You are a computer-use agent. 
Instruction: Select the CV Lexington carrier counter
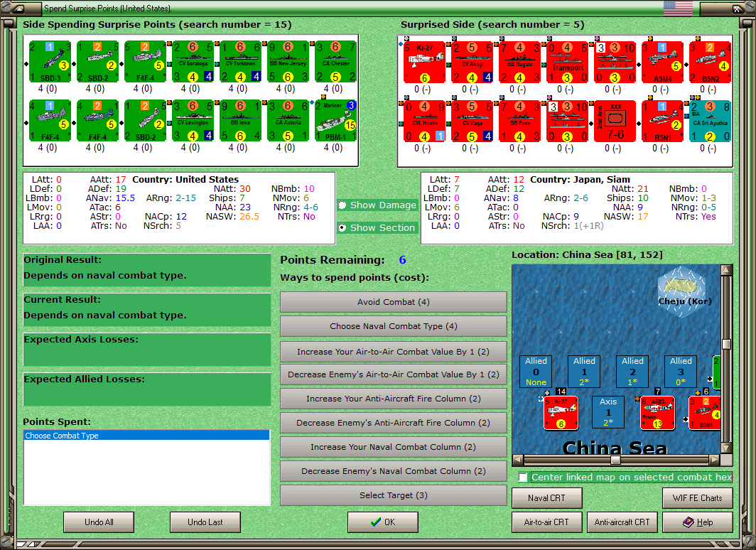193,121
